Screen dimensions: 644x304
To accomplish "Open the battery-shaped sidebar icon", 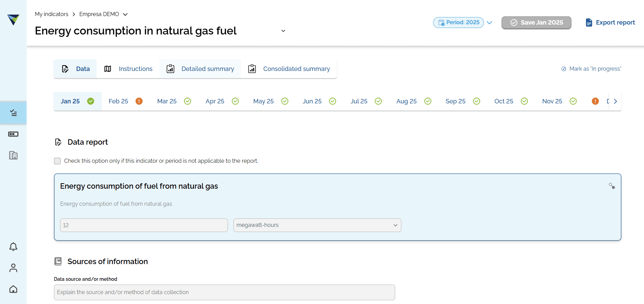I will pyautogui.click(x=13, y=134).
